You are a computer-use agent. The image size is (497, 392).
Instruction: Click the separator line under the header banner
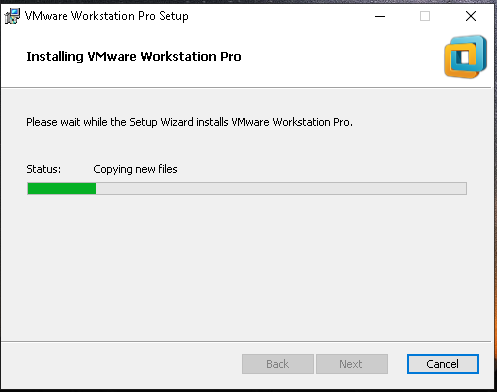pos(246,88)
